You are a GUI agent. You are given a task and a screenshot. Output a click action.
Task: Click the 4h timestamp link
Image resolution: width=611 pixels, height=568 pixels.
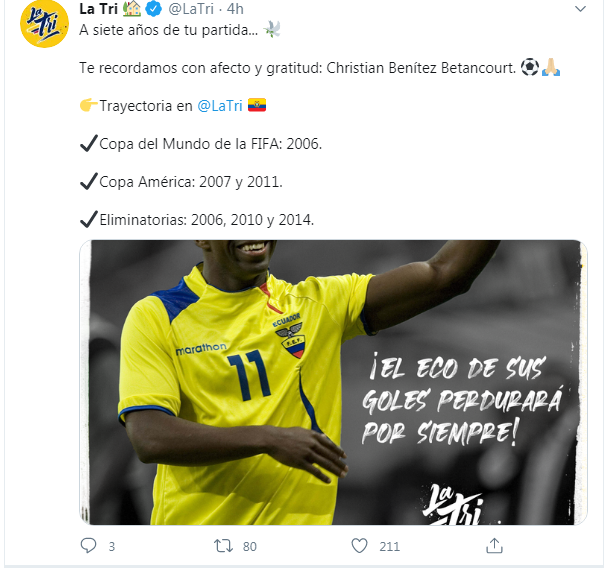(235, 9)
